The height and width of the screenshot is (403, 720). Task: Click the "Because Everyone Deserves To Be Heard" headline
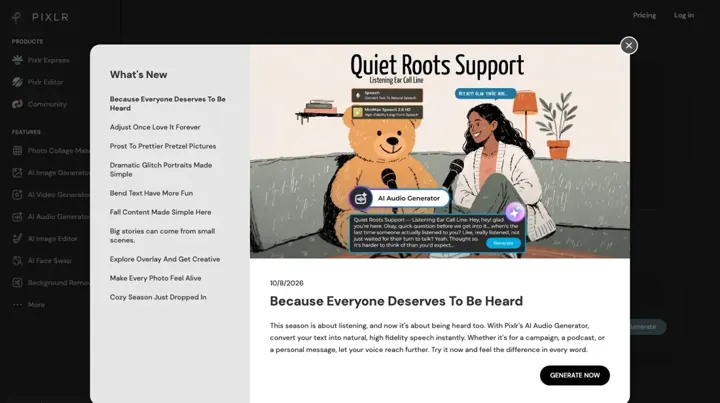pos(396,301)
